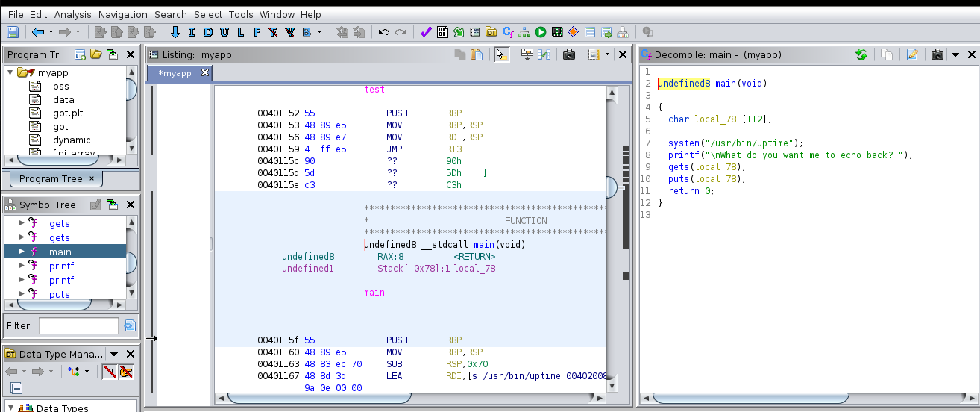Toggle the mouse hover mode in Listing

tap(502, 54)
